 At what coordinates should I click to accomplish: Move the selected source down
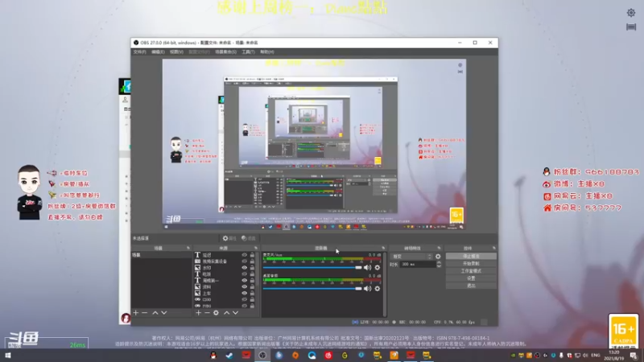click(x=235, y=313)
